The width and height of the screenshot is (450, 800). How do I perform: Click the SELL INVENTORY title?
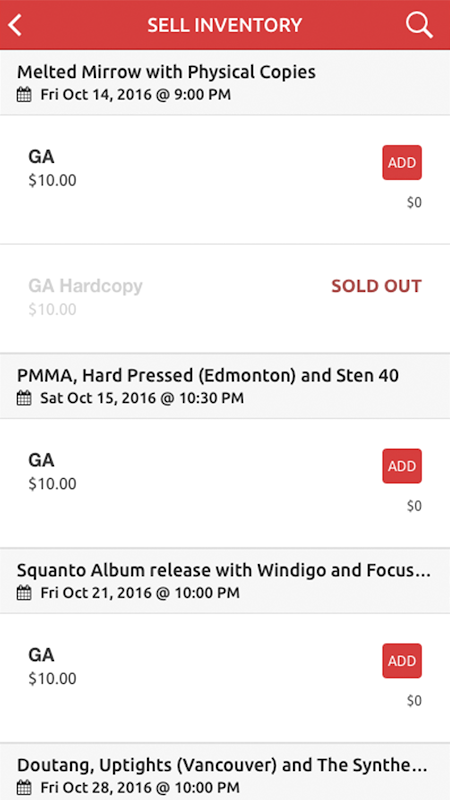225,25
